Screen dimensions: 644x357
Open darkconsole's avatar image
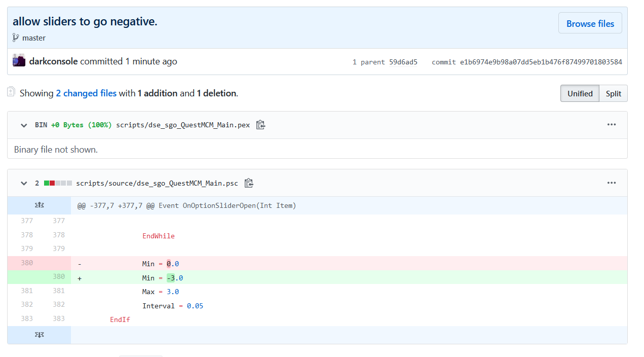(x=19, y=60)
